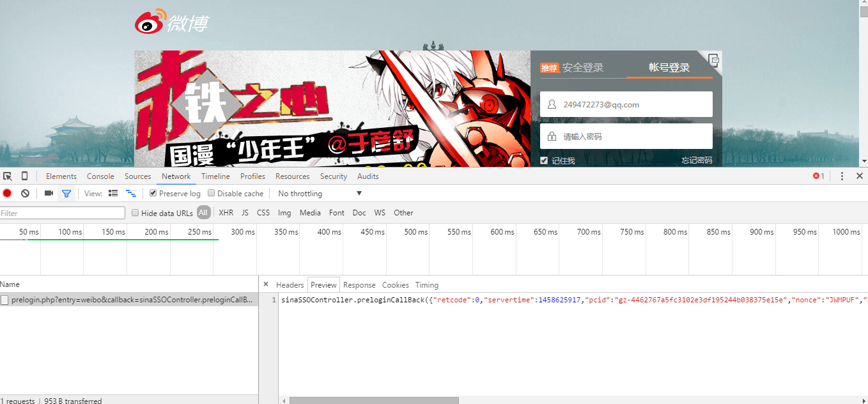Open the No throttling dropdown
Image resolution: width=868 pixels, height=404 pixels.
click(x=320, y=194)
